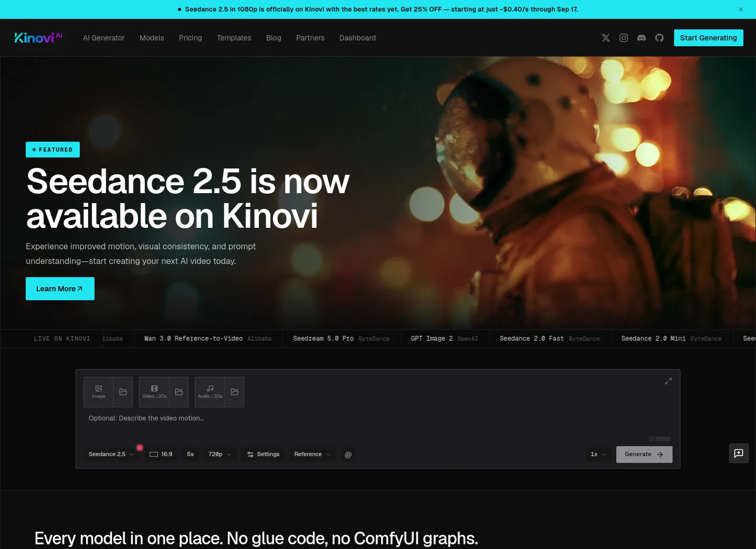This screenshot has height=549, width=756.
Task: Open the generation Settings panel
Action: tap(264, 455)
